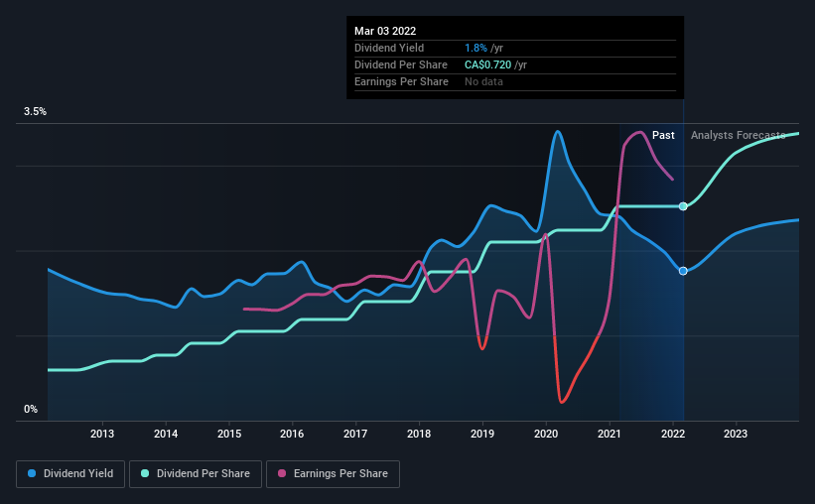Toggle the Earnings Per Share legend series

(x=333, y=474)
